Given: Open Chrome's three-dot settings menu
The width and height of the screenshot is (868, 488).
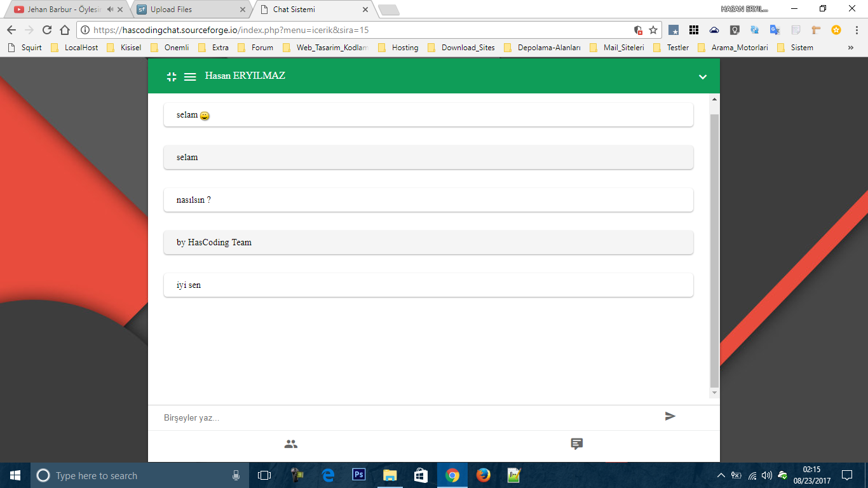Looking at the screenshot, I should (857, 29).
